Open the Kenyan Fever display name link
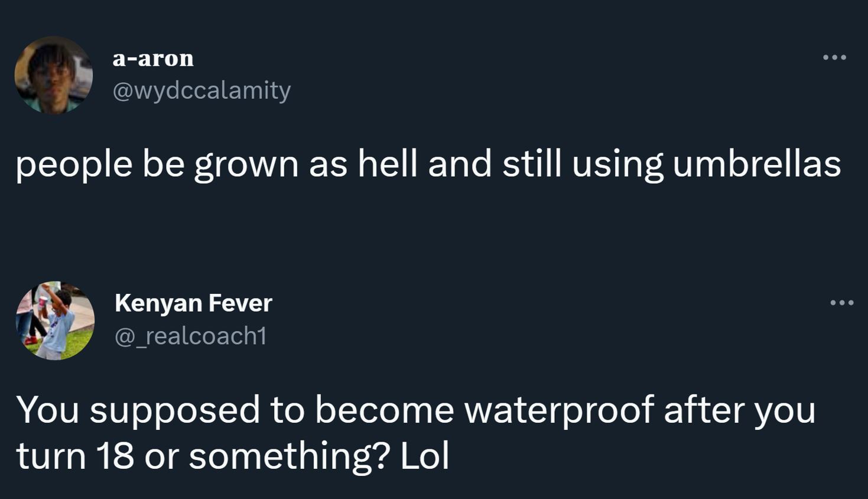868x499 pixels. pyautogui.click(x=193, y=303)
